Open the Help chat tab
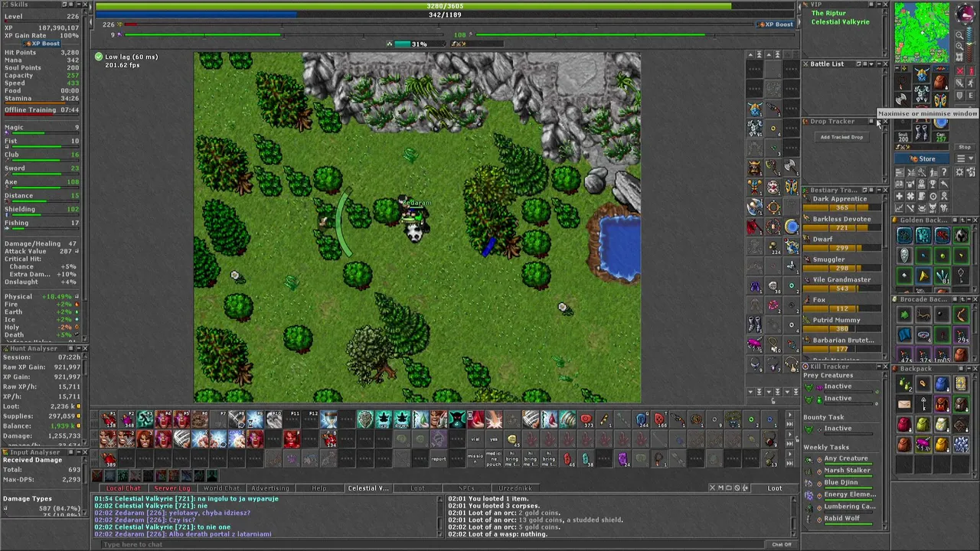 pyautogui.click(x=319, y=488)
